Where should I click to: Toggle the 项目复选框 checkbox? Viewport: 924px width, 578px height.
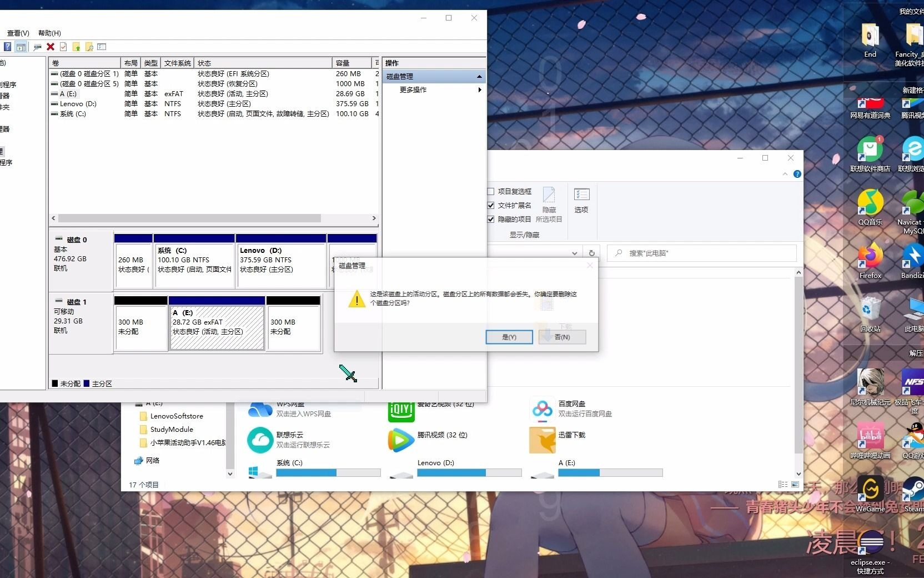click(x=491, y=191)
